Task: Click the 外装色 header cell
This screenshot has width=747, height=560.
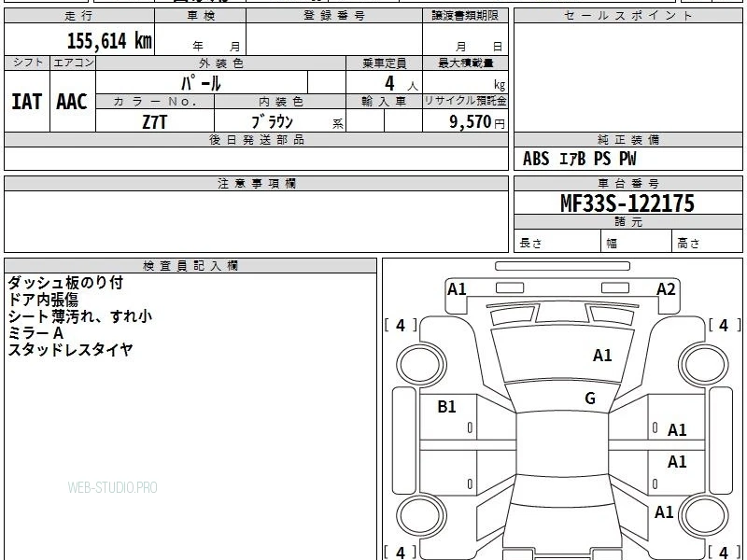Action: (220, 63)
